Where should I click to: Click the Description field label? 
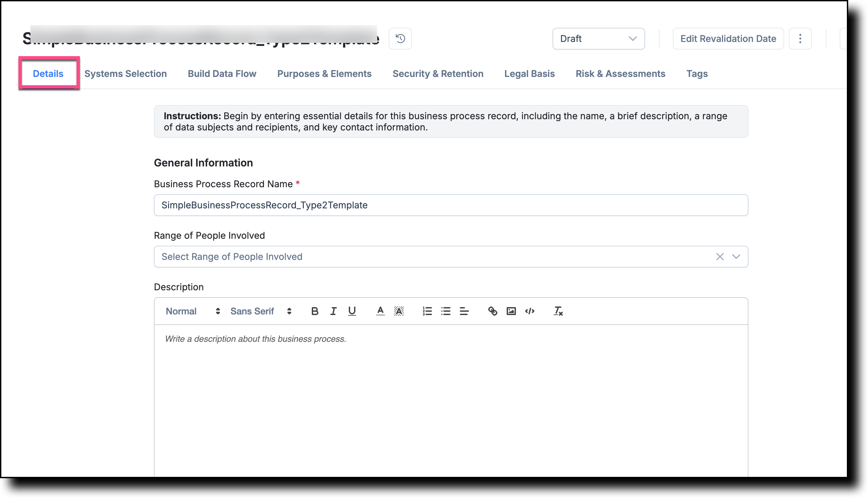[179, 287]
